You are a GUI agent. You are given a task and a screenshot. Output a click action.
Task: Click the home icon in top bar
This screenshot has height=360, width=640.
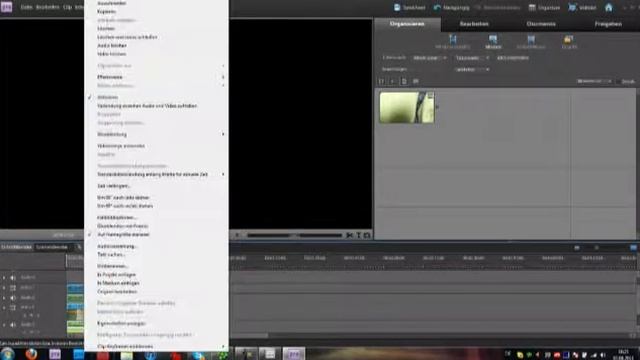609,7
